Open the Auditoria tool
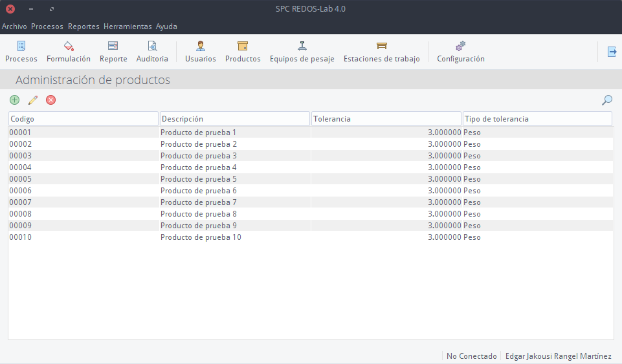This screenshot has width=622, height=364. [152, 52]
